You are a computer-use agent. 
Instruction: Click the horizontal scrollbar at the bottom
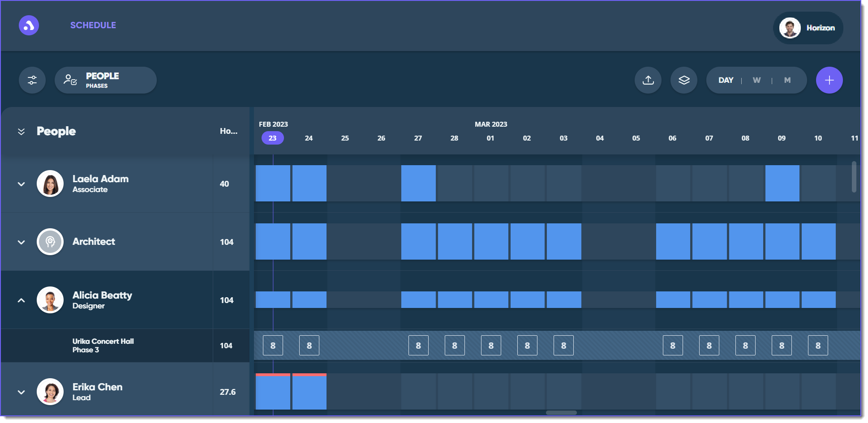[x=561, y=413]
